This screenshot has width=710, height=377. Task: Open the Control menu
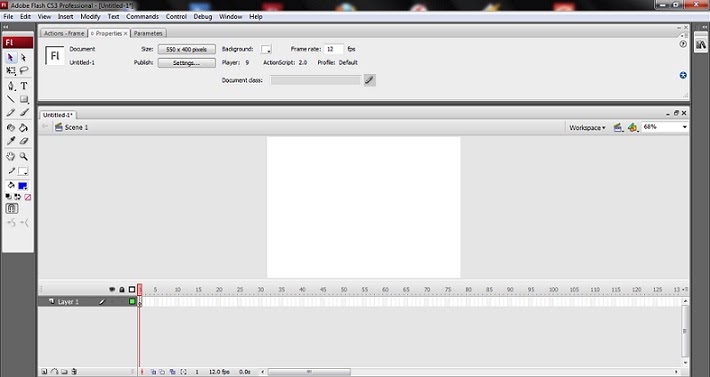176,16
